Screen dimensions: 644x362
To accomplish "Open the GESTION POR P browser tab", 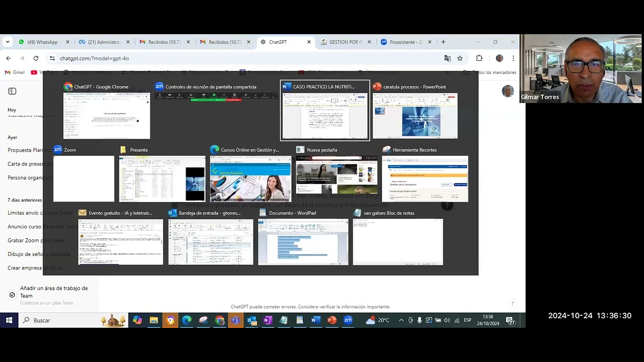I will point(346,42).
